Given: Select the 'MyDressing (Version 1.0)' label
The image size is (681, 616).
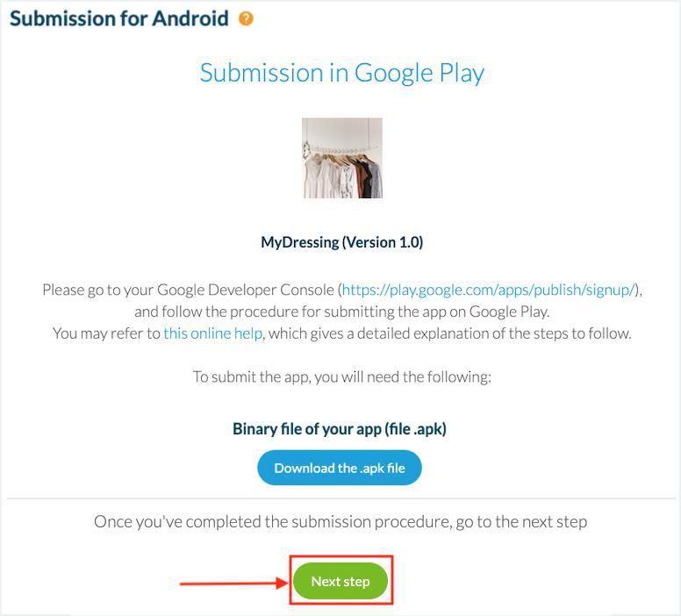Looking at the screenshot, I should (341, 242).
